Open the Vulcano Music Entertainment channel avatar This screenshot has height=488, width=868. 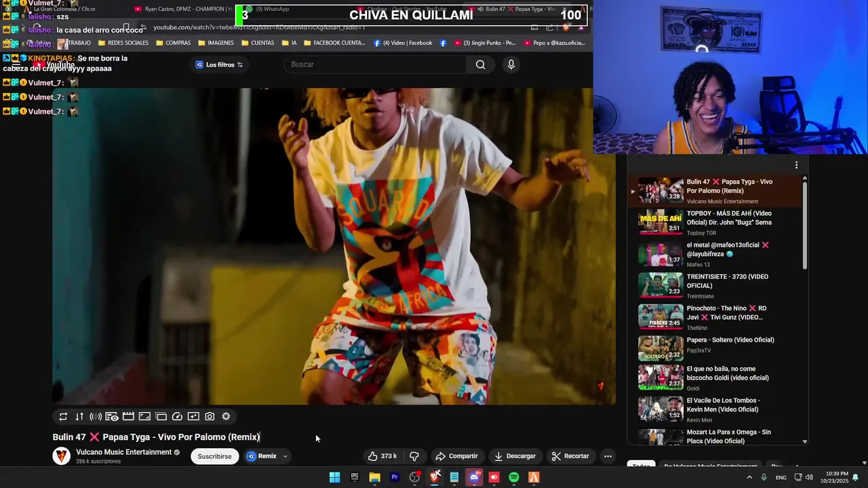pos(62,456)
